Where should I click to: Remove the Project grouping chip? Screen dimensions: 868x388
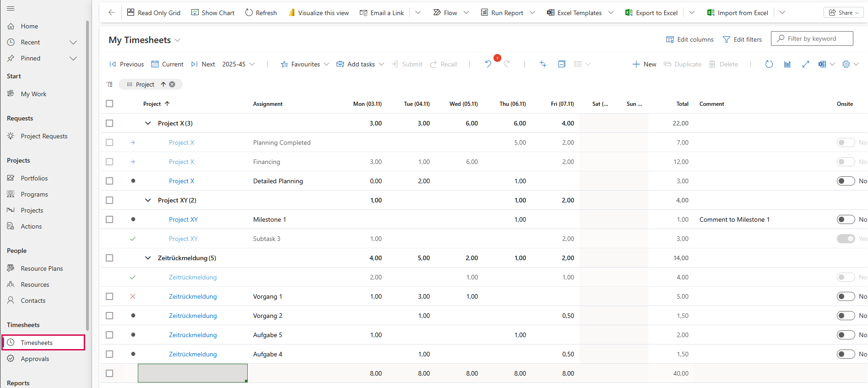point(172,84)
